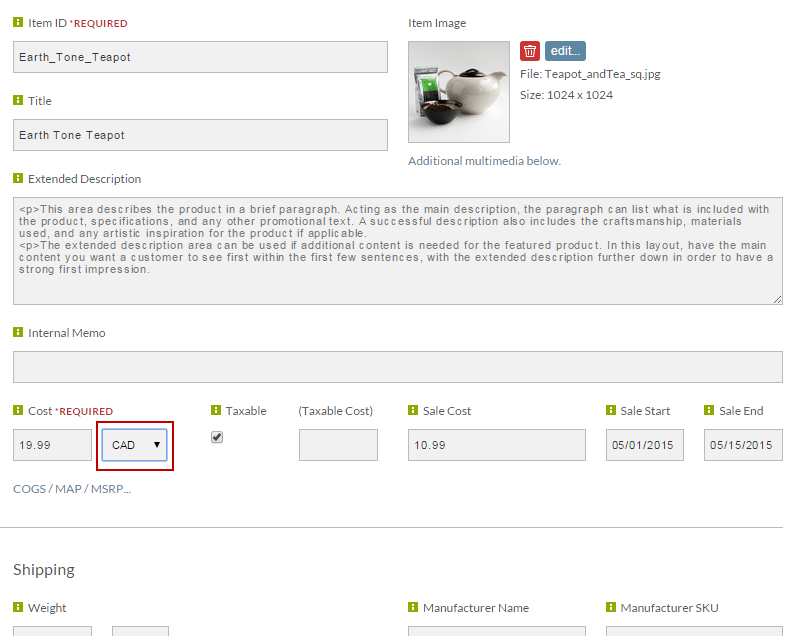808x636 pixels.
Task: Open the edit... image button
Action: (x=565, y=51)
